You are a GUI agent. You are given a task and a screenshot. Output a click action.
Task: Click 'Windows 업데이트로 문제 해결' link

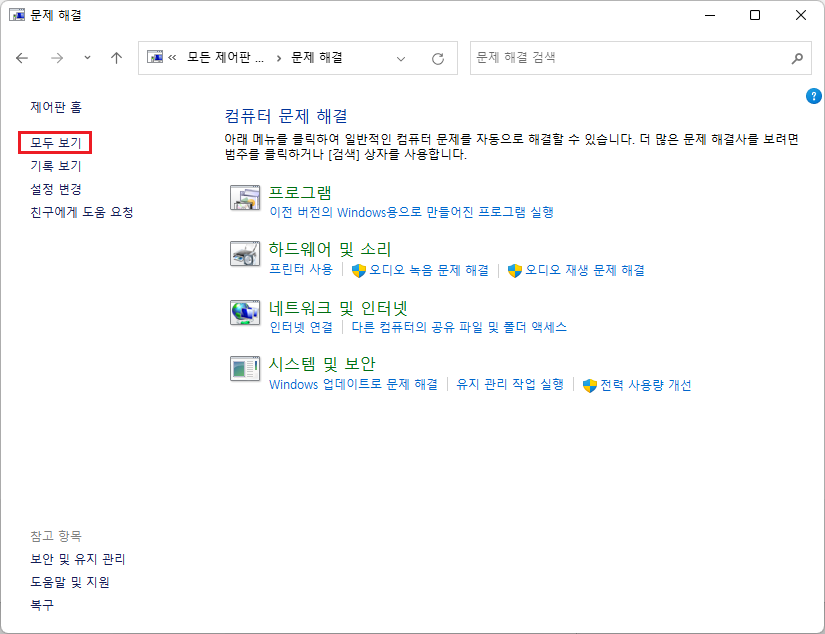pyautogui.click(x=353, y=384)
